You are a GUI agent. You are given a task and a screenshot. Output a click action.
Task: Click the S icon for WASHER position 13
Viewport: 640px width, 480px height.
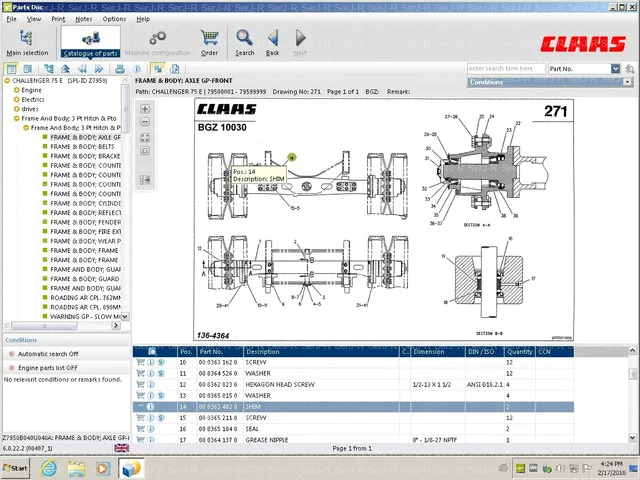coord(161,396)
